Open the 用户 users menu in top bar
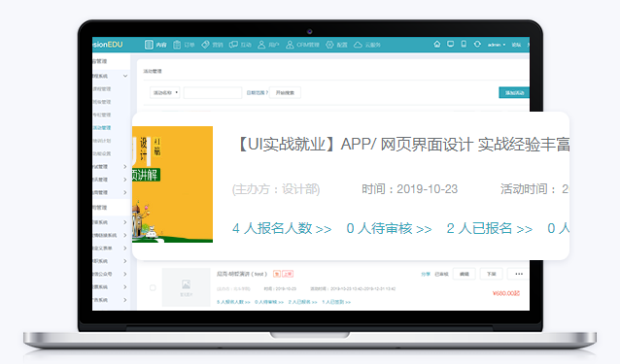This screenshot has height=364, width=620. (x=268, y=45)
